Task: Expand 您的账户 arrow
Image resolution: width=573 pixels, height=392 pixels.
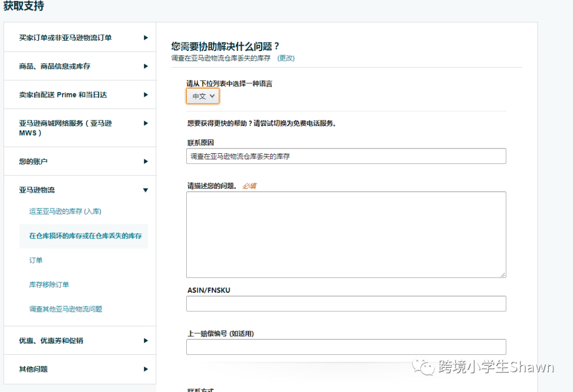Action: coord(146,161)
